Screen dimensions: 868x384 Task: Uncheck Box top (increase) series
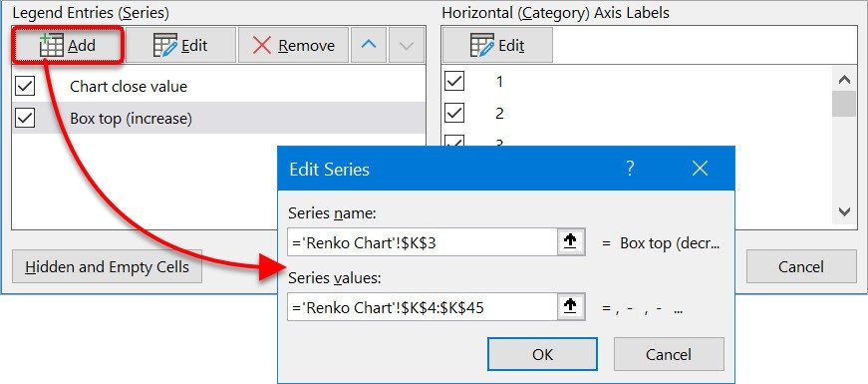[26, 118]
